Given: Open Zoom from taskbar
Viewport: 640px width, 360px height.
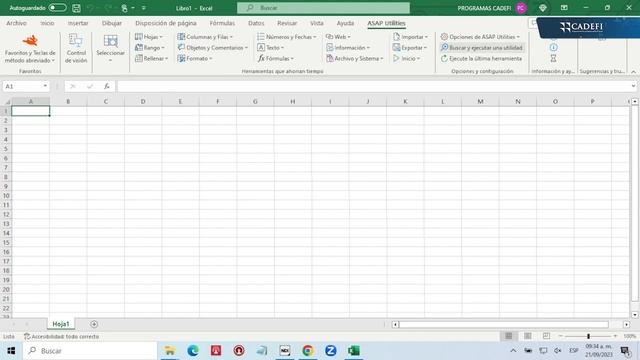Looking at the screenshot, I should click(331, 351).
